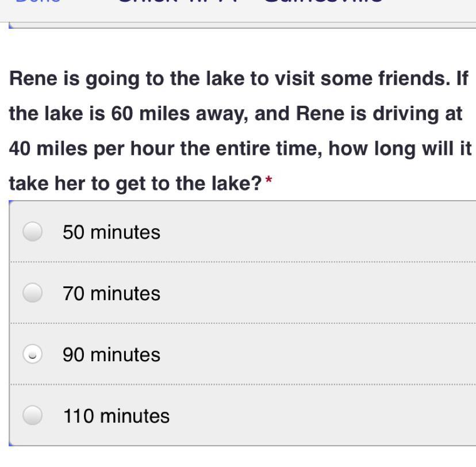
Task: Click divider between 70 and 90 minutes
Action: pos(241,323)
